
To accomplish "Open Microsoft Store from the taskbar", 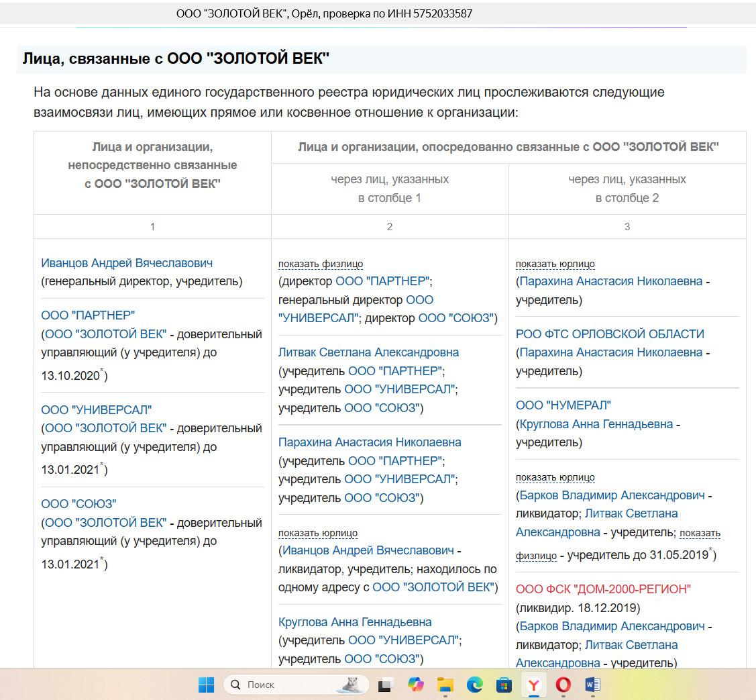I will coord(504,685).
